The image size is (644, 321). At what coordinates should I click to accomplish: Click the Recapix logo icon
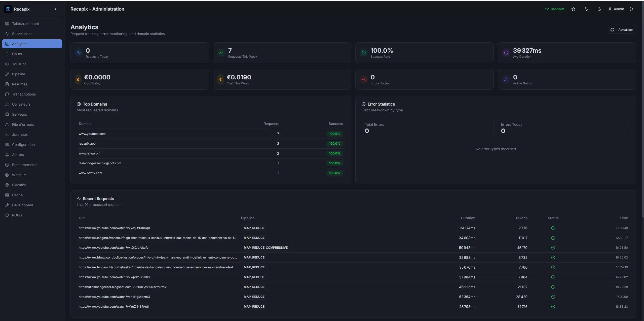pos(8,9)
